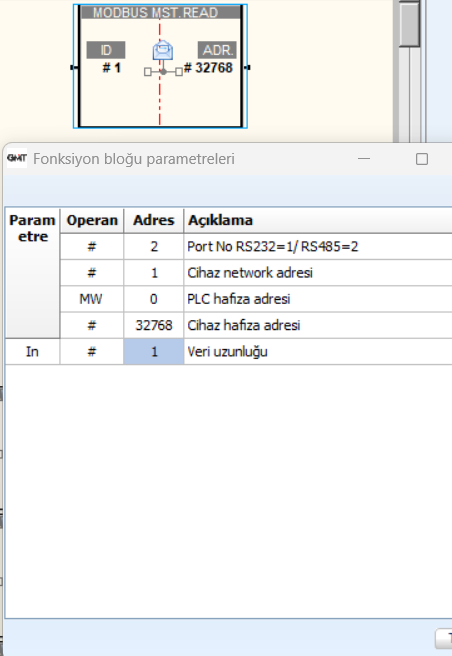
Task: Click the Operan column header
Action: [92, 220]
